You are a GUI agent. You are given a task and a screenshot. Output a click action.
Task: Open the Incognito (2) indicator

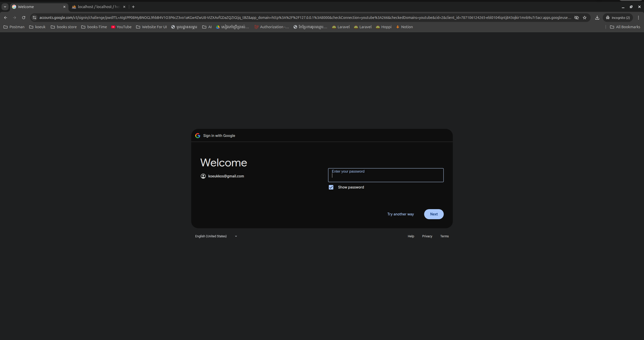coord(618,18)
